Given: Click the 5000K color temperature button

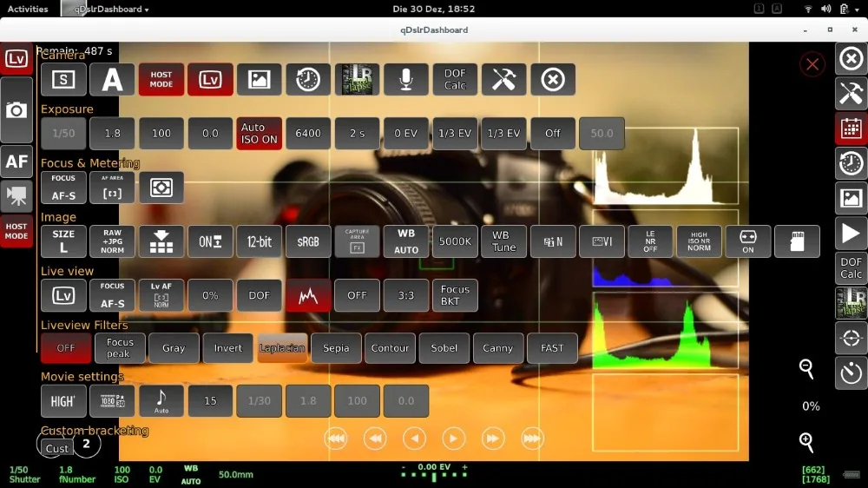Looking at the screenshot, I should click(455, 241).
